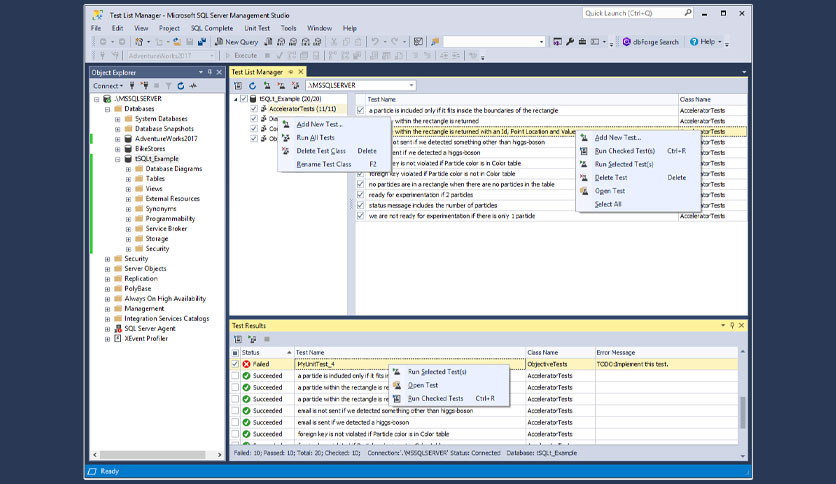836x484 pixels.
Task: Uncheck 'ready for experimentation if 2 particles' test
Action: (x=360, y=195)
